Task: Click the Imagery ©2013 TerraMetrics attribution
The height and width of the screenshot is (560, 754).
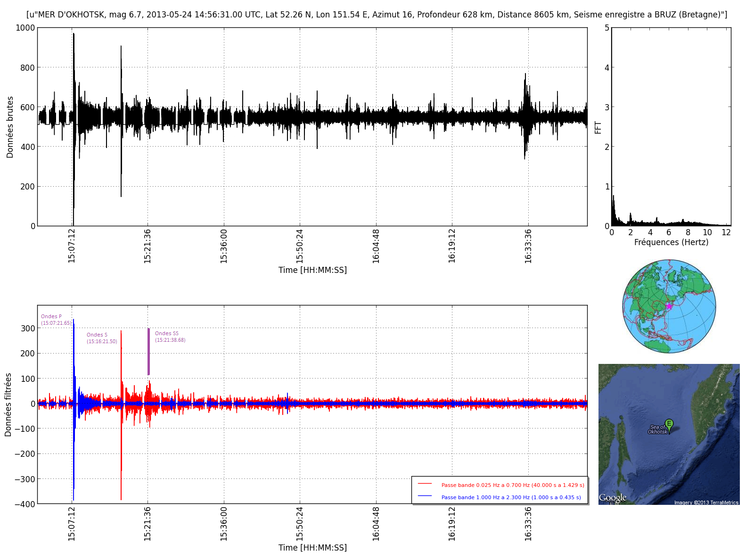Action: tap(706, 502)
